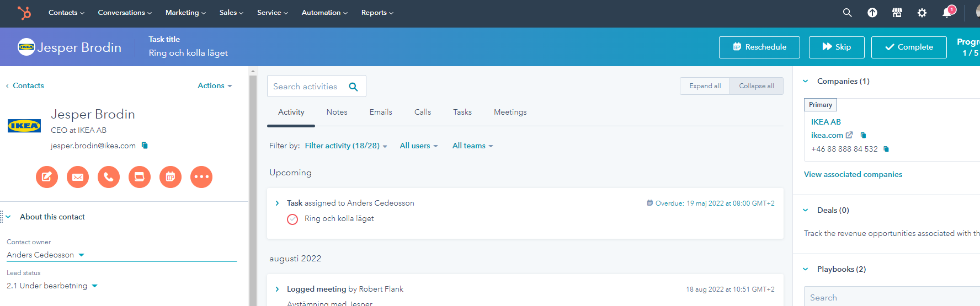
Task: Open the notifications bell
Action: click(947, 12)
